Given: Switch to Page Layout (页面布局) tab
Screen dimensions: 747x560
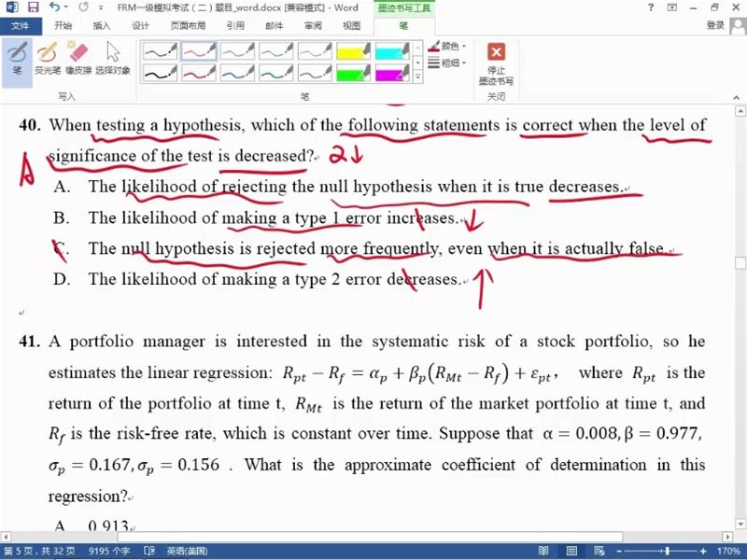Looking at the screenshot, I should 190,26.
